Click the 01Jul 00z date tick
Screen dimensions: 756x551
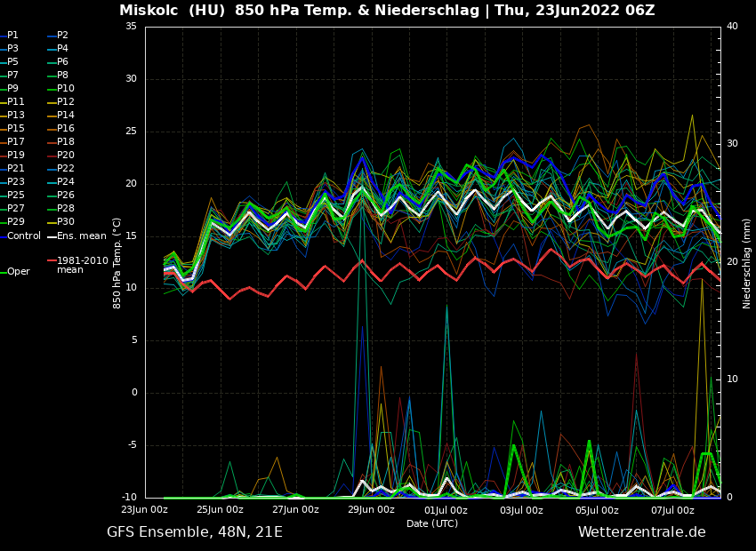[446, 510]
